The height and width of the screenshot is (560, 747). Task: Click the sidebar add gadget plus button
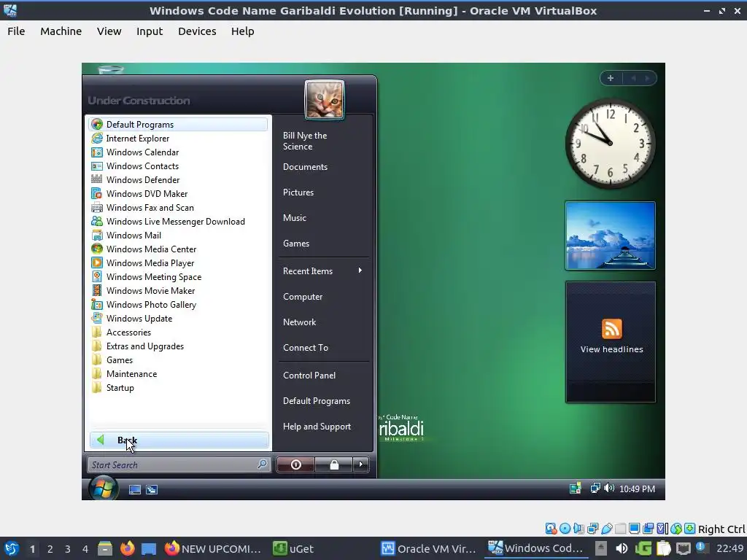pyautogui.click(x=611, y=78)
